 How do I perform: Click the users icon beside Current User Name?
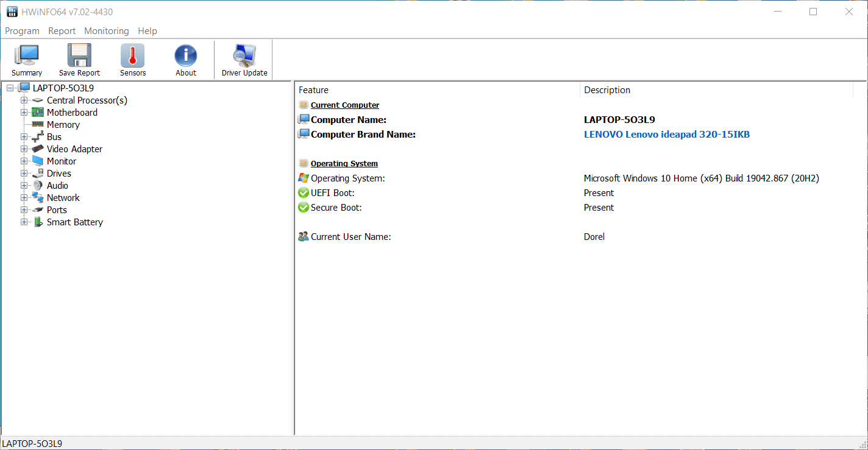304,237
